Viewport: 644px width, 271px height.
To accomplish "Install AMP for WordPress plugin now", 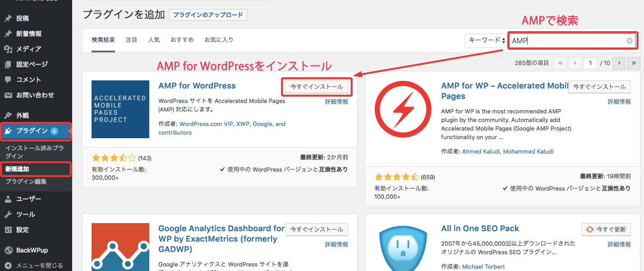I will [x=317, y=87].
